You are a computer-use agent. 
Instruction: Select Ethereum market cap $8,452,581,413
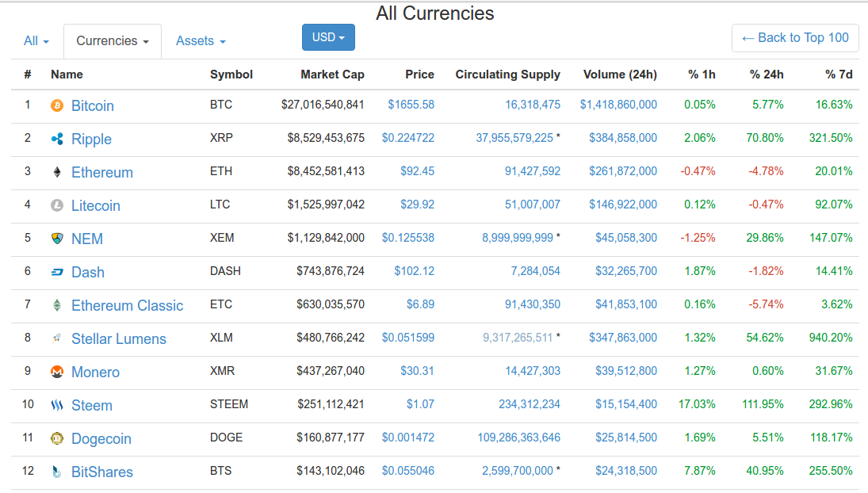click(326, 171)
